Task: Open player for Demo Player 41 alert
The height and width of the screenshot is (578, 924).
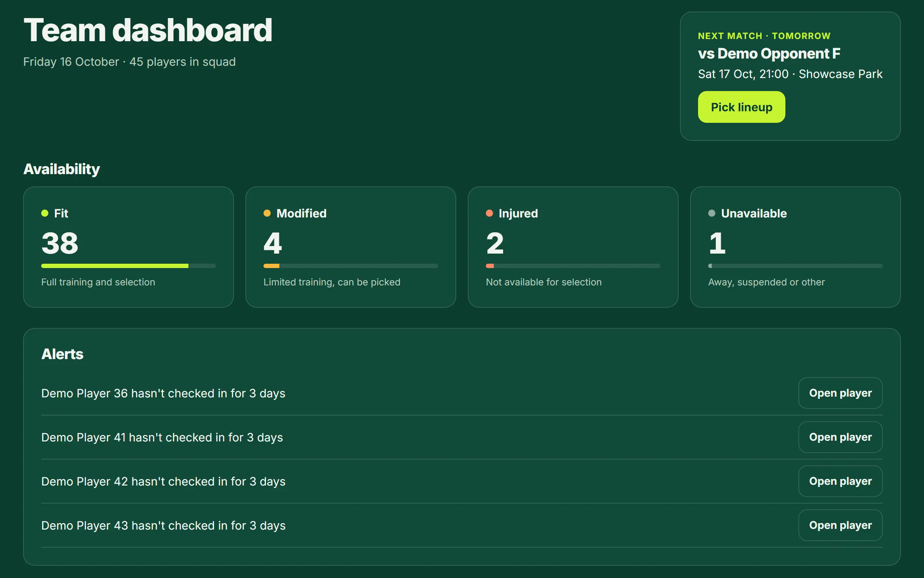Action: click(x=840, y=437)
